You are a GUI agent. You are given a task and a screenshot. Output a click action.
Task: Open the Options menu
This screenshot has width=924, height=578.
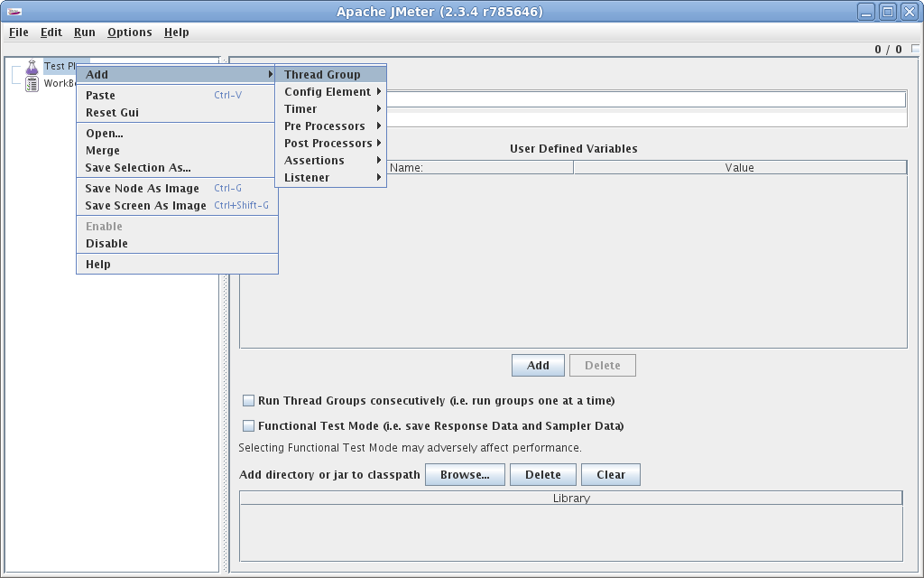[130, 33]
